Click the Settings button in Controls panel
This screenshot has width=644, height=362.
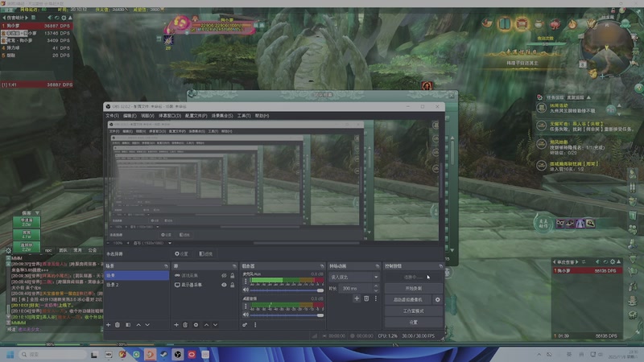(414, 323)
